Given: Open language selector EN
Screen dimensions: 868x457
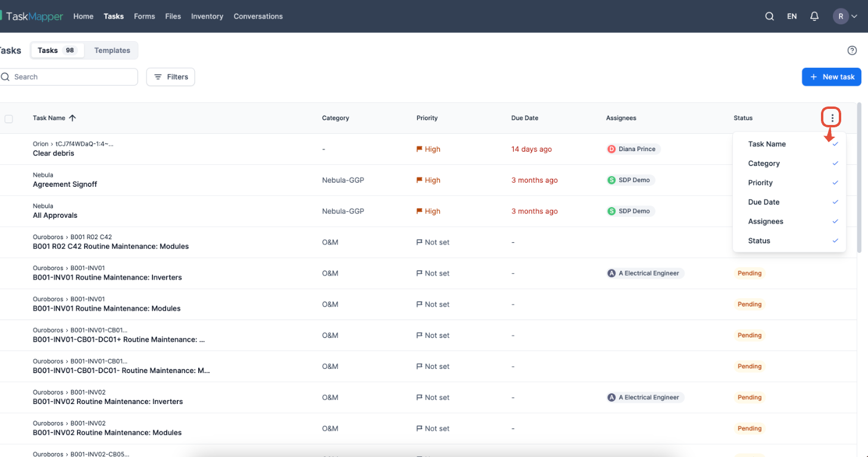Looking at the screenshot, I should [792, 17].
